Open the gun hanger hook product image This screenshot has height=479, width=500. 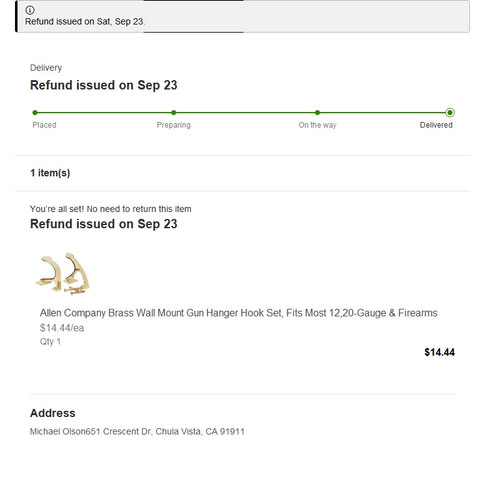click(x=63, y=274)
